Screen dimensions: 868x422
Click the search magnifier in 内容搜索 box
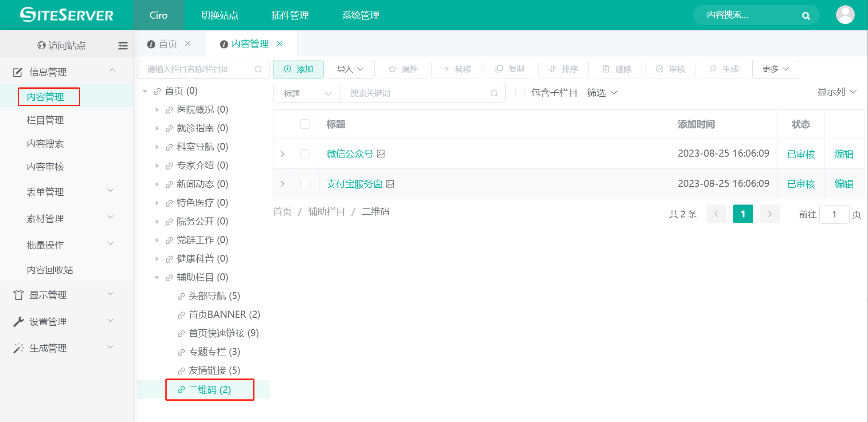click(x=806, y=15)
